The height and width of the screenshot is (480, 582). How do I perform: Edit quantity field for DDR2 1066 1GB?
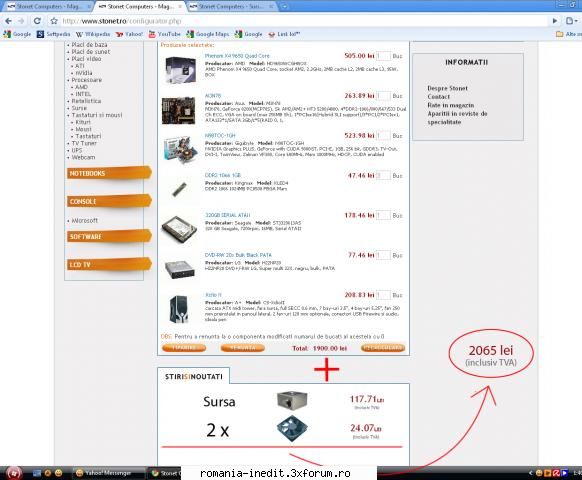point(383,176)
